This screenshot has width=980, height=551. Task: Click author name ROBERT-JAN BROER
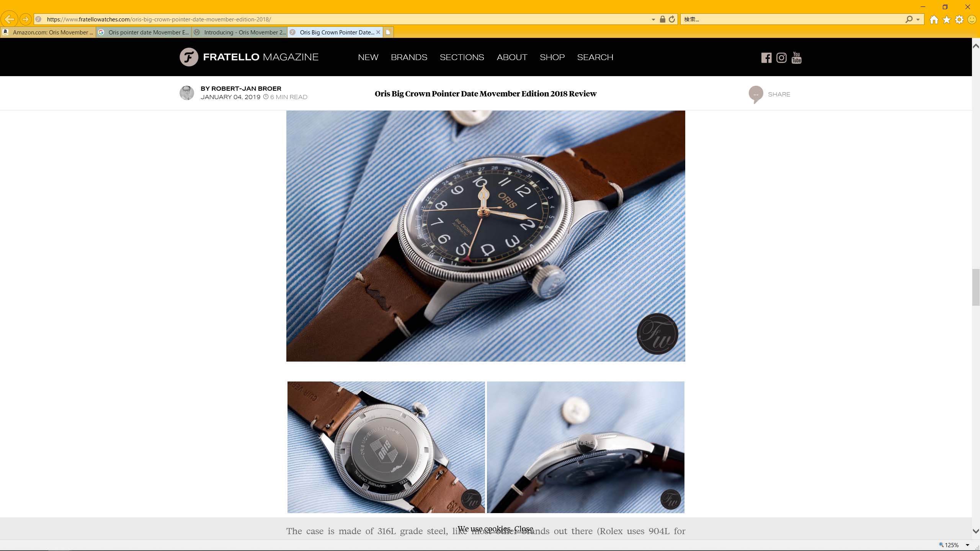pyautogui.click(x=246, y=88)
